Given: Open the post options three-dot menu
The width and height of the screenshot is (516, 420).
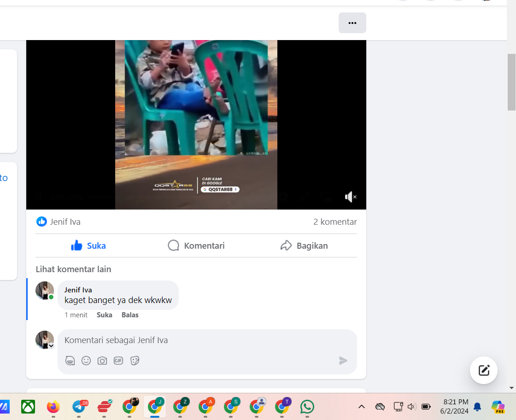Looking at the screenshot, I should pos(352,23).
